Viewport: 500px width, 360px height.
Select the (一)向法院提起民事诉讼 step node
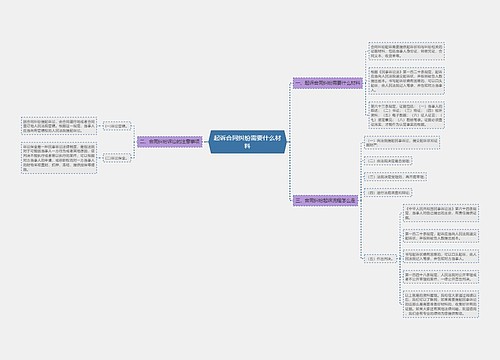402,143
